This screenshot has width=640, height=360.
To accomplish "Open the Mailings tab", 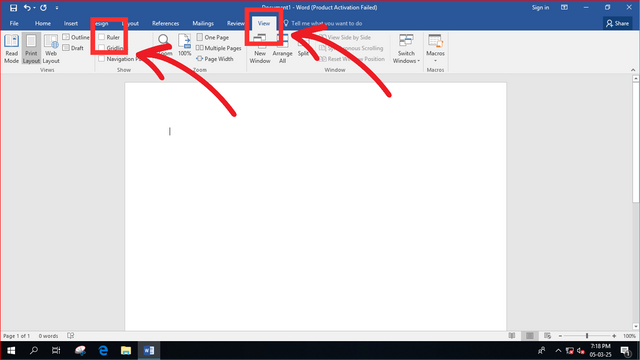I will point(203,23).
